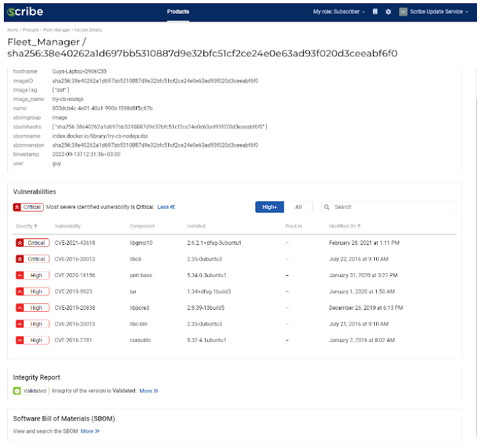Click the Scribe Update Service avatar

pyautogui.click(x=403, y=12)
